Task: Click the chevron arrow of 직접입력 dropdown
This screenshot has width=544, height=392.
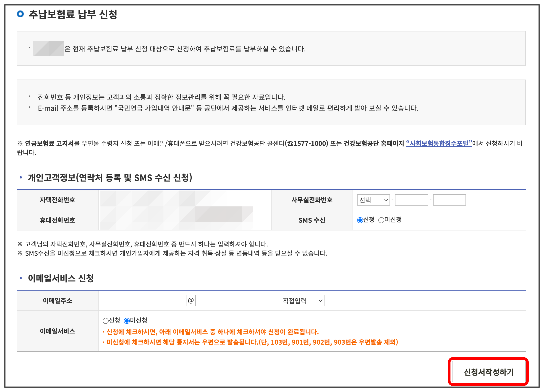Action: coord(320,300)
